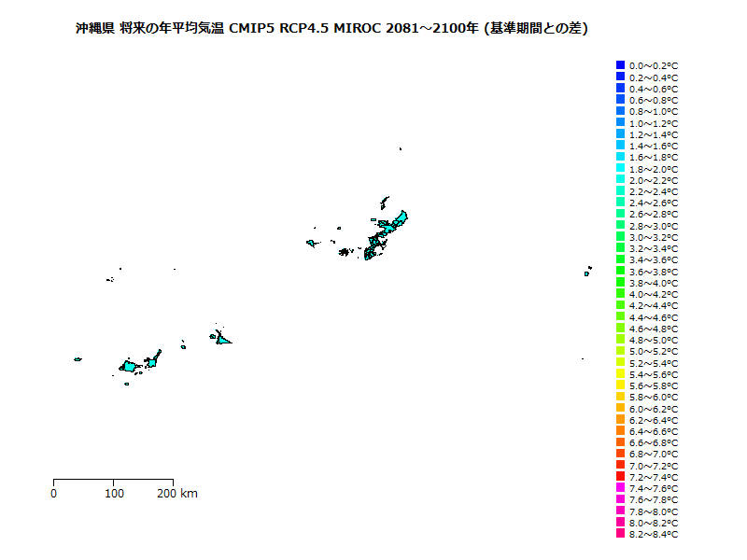Click Kume island west of Okinawa main island

point(312,244)
